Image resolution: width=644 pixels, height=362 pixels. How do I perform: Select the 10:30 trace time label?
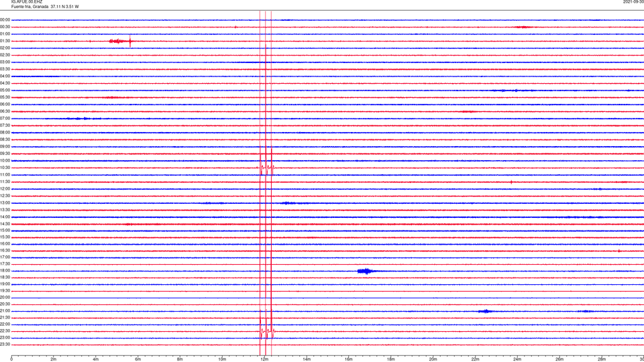pos(5,168)
